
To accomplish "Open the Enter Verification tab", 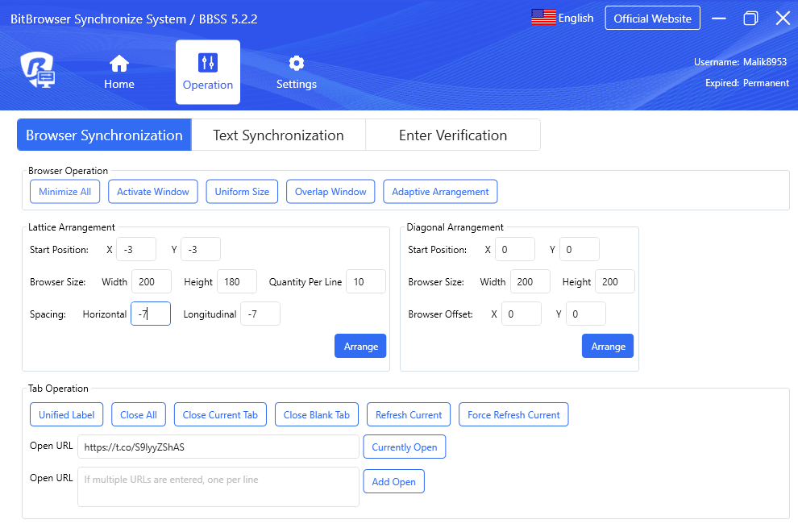I will (453, 135).
